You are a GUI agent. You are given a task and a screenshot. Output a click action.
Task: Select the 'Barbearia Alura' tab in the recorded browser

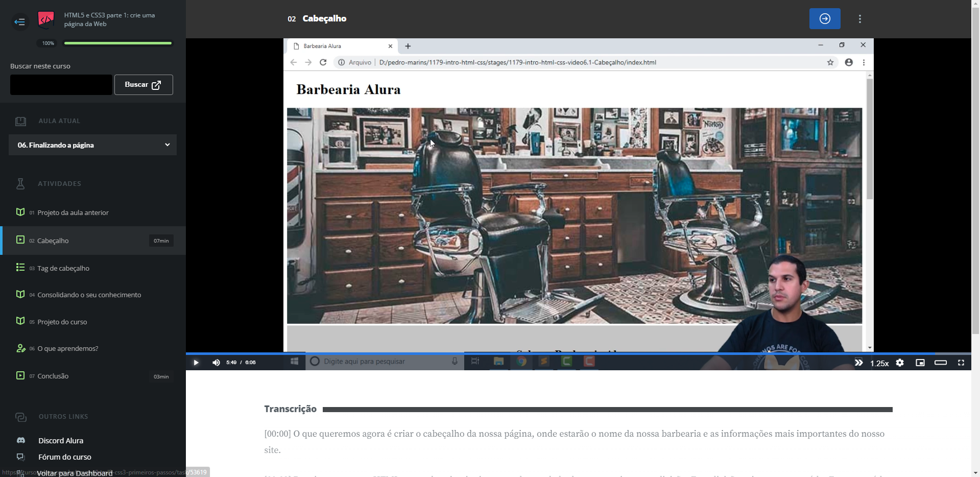(341, 46)
